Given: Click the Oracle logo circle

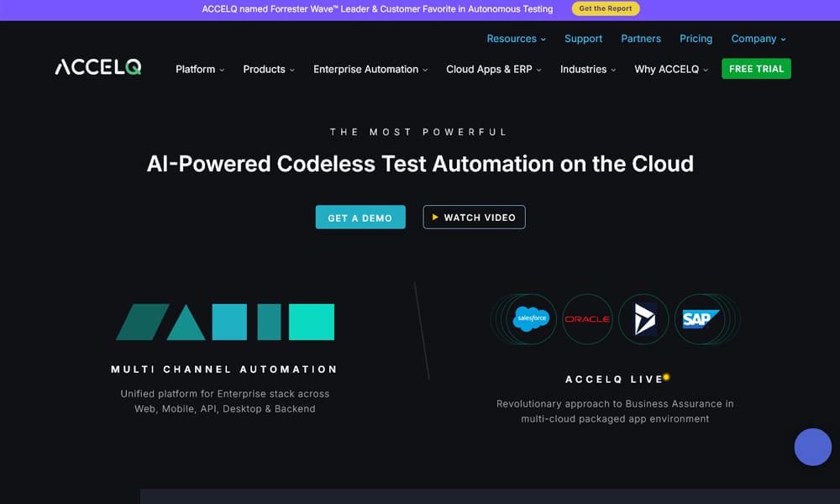Looking at the screenshot, I should click(587, 319).
